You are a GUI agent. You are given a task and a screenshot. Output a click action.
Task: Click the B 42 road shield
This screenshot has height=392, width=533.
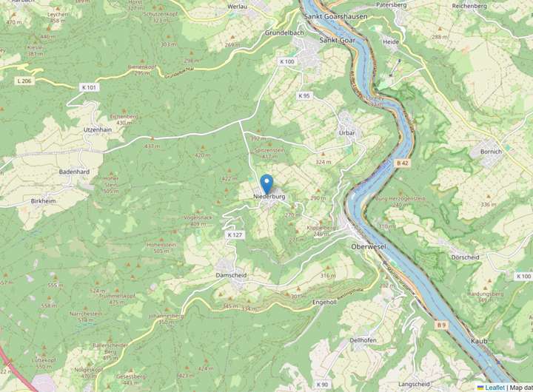pos(403,163)
